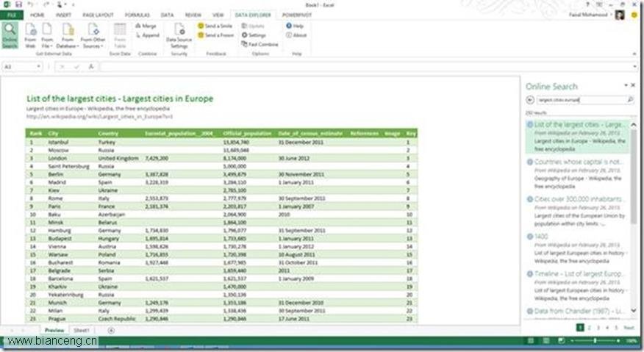This screenshot has width=644, height=352.
Task: Click the zoom slider handle
Action: (595, 340)
